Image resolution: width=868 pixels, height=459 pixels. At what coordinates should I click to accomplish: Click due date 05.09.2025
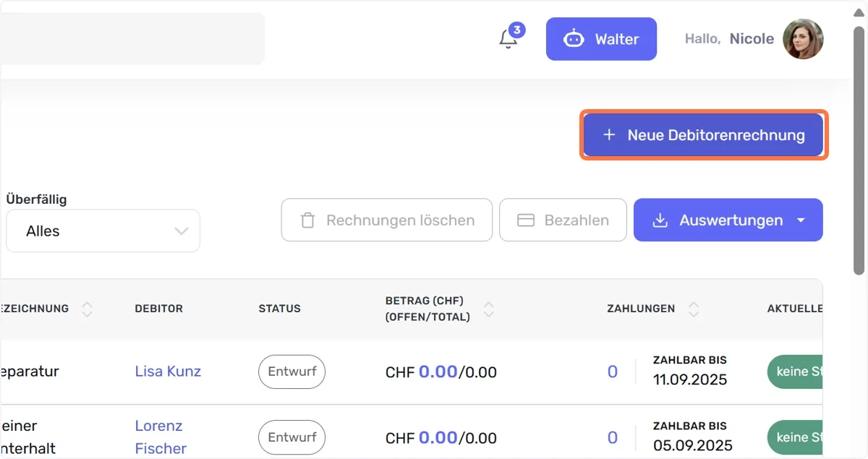point(693,445)
